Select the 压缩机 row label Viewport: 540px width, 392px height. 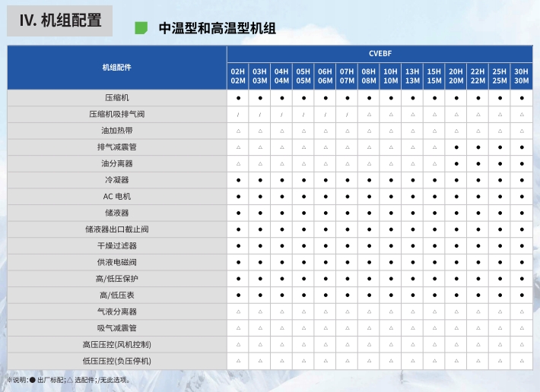coord(117,98)
